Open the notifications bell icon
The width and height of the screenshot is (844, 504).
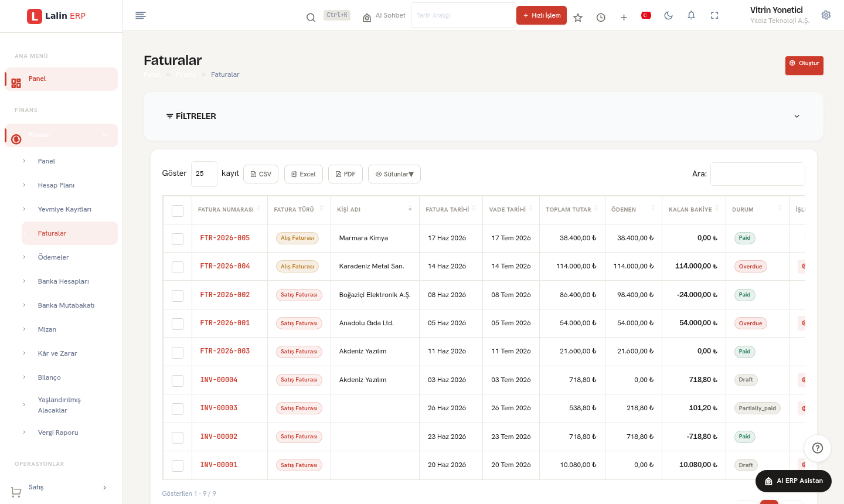point(691,15)
